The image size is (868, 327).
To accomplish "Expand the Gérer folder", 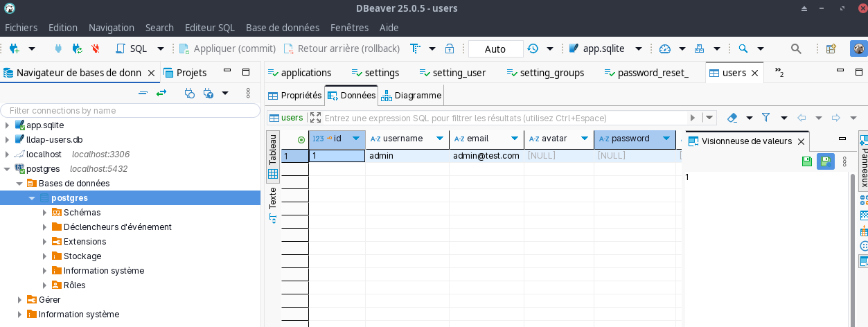I will [20, 300].
